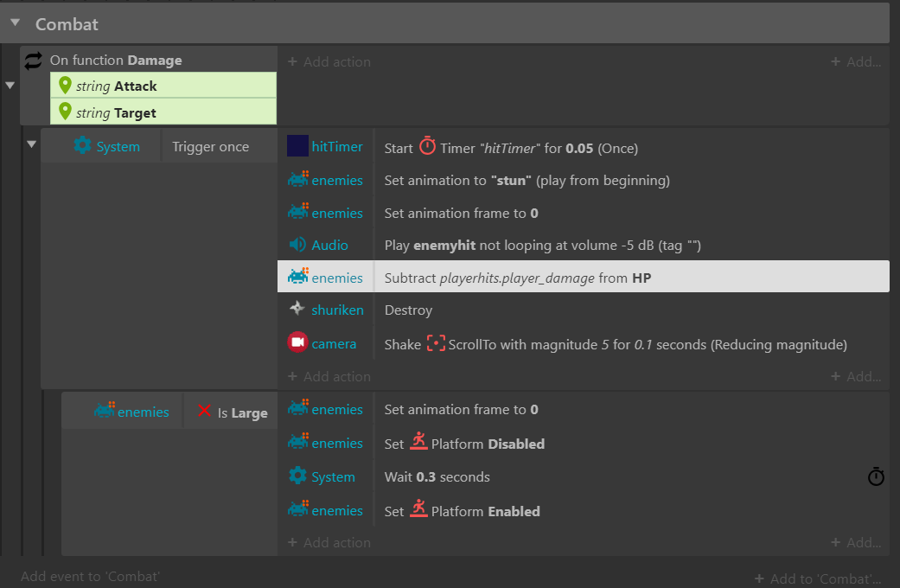Add action below the camera Shake action
Viewport: 900px width, 588px height.
pyautogui.click(x=329, y=376)
